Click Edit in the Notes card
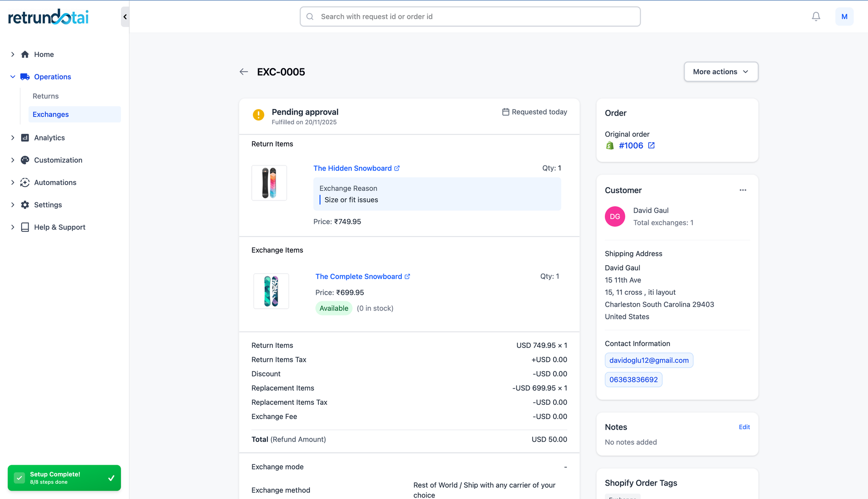This screenshot has height=499, width=868. (x=744, y=427)
